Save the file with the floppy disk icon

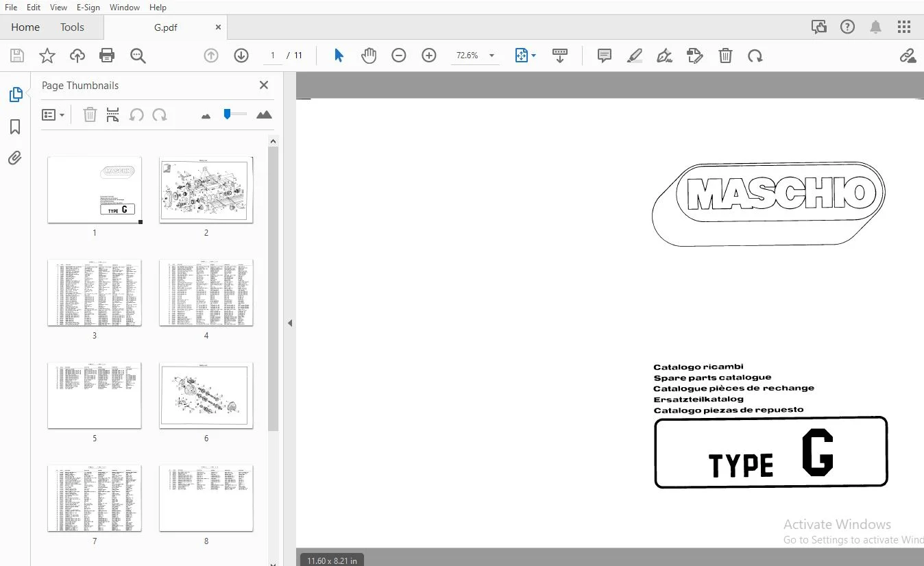[x=17, y=56]
